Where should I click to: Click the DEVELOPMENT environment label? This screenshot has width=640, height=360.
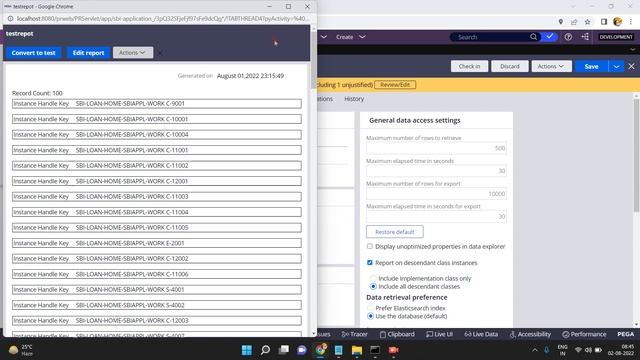[x=616, y=37]
